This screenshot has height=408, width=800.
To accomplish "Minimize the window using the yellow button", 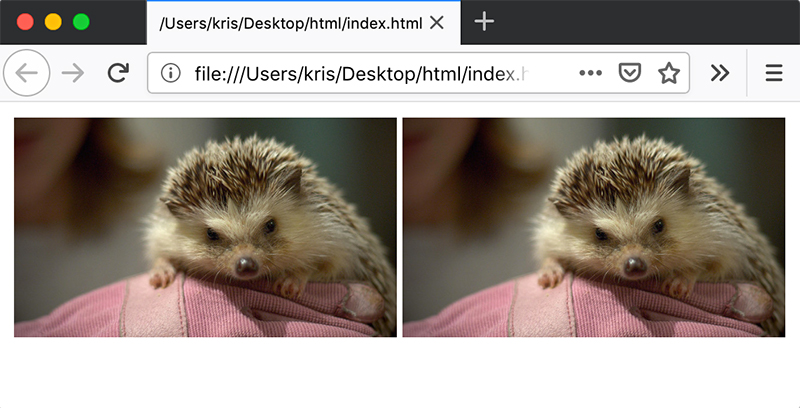I will [53, 22].
